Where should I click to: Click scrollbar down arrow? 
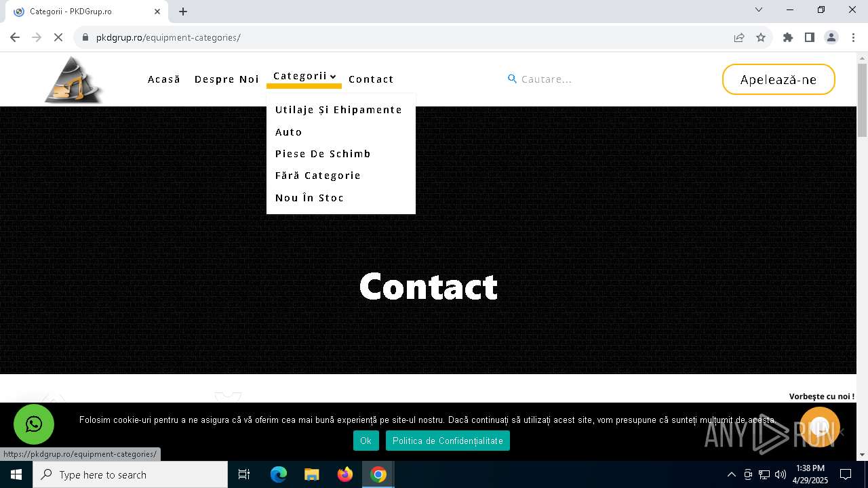[x=862, y=455]
